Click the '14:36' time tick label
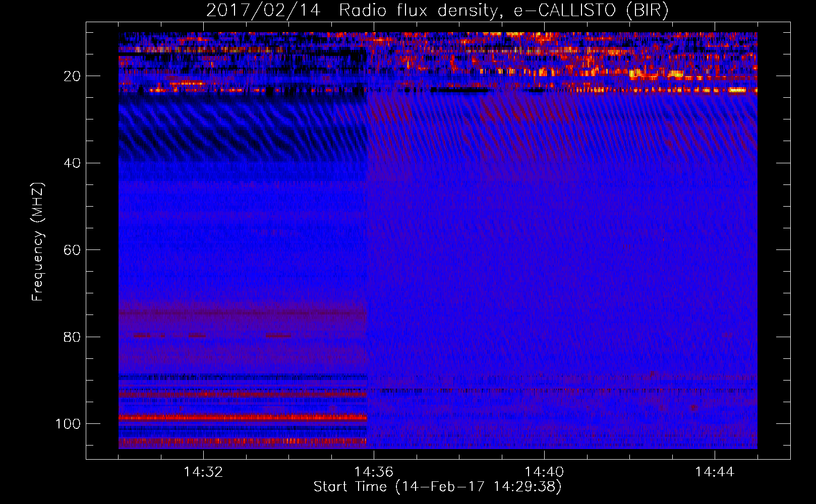 click(x=374, y=472)
